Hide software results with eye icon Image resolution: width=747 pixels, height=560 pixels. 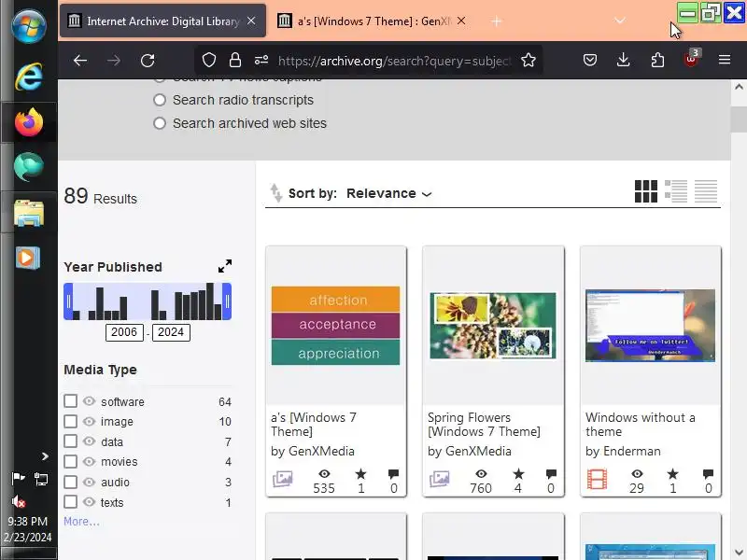coord(89,401)
